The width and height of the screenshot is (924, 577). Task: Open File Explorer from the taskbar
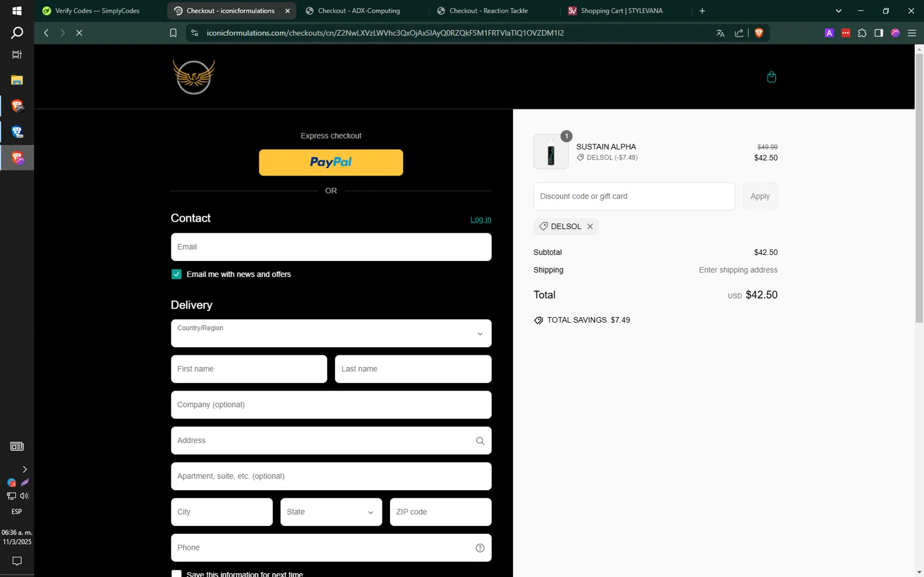17,80
